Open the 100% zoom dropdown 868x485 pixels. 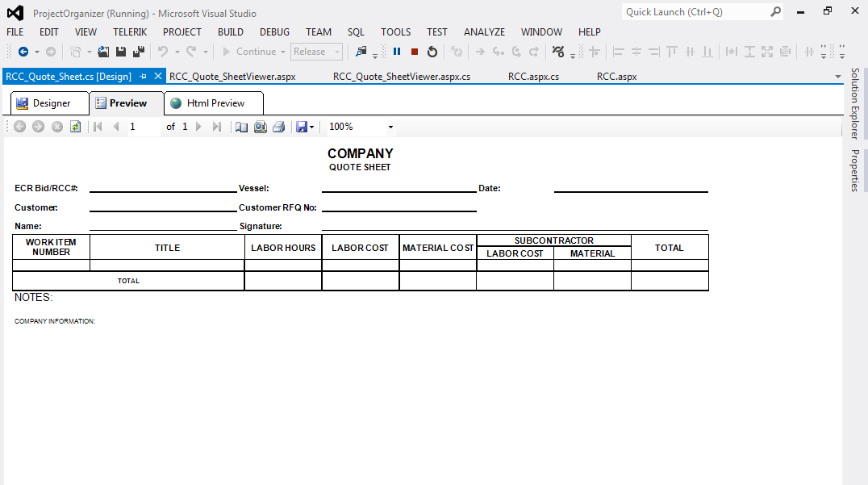(390, 127)
